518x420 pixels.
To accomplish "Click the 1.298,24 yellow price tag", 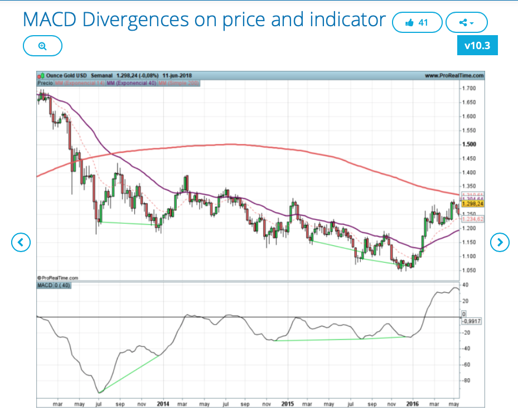I will (473, 204).
